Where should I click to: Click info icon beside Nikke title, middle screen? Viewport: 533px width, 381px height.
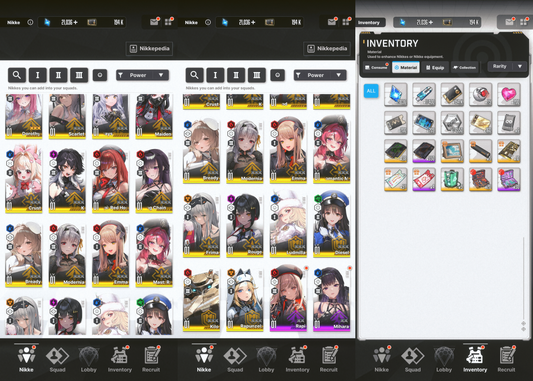208,22
